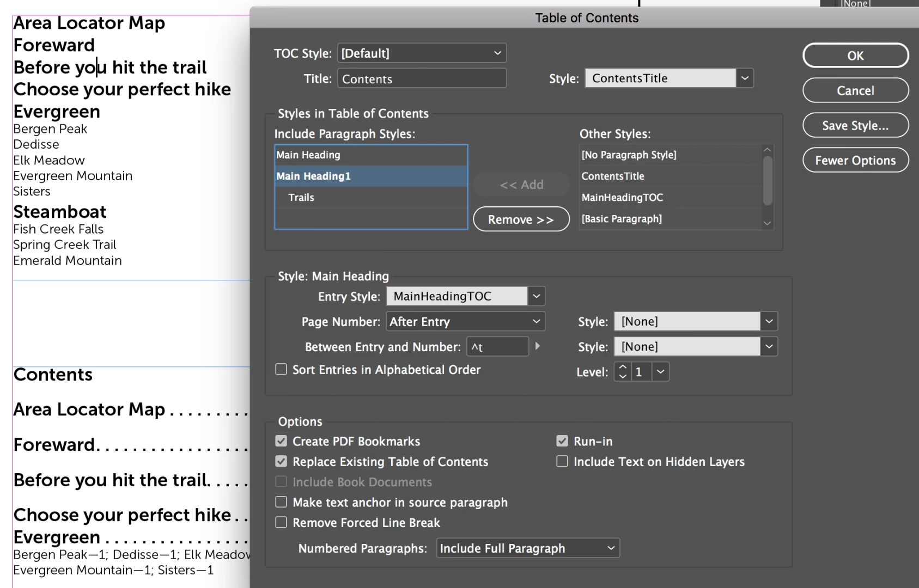Select Trails in Include Paragraph Styles
Image resolution: width=919 pixels, height=588 pixels.
371,198
